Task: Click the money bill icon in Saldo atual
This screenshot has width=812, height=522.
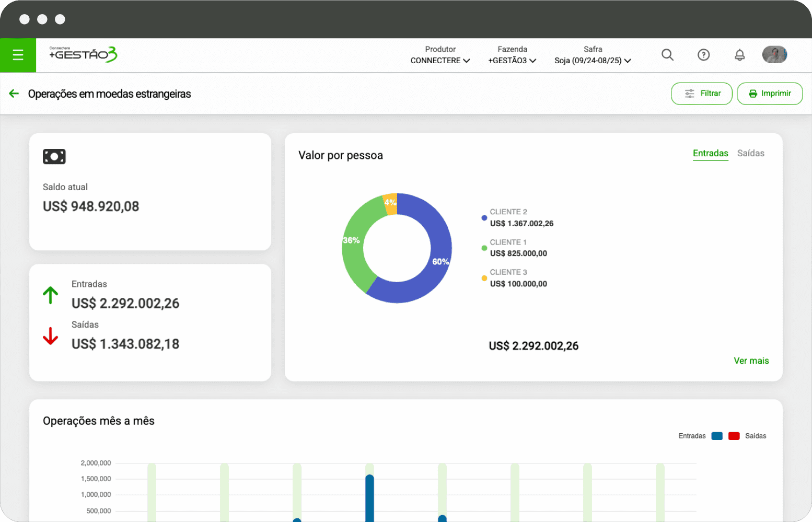Action: pyautogui.click(x=54, y=157)
